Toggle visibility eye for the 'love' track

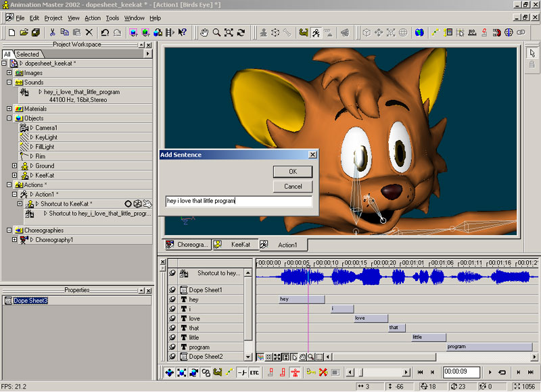click(172, 318)
